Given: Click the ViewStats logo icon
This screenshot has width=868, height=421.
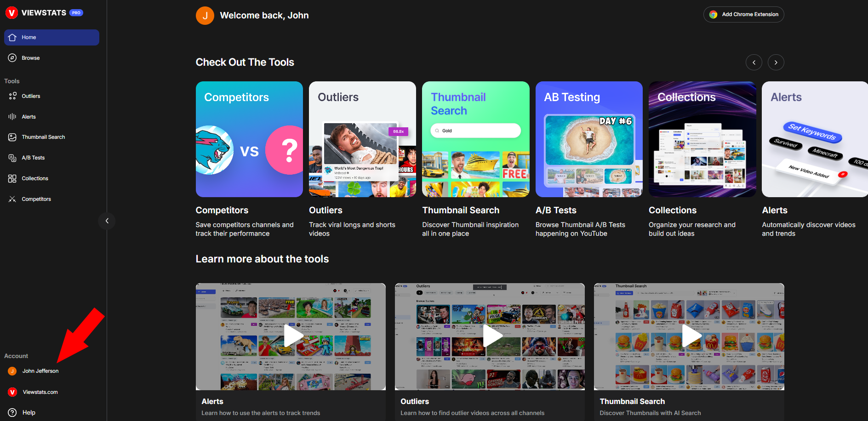Looking at the screenshot, I should coord(11,13).
